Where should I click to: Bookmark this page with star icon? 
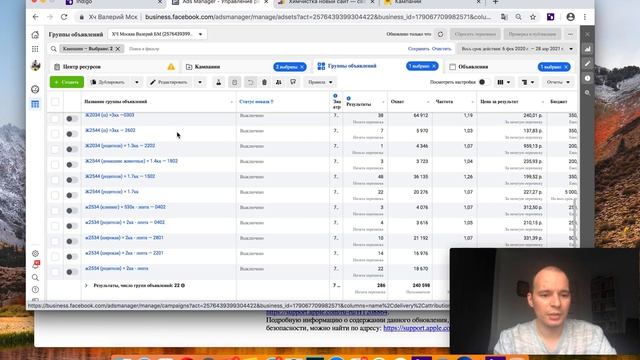(x=533, y=17)
